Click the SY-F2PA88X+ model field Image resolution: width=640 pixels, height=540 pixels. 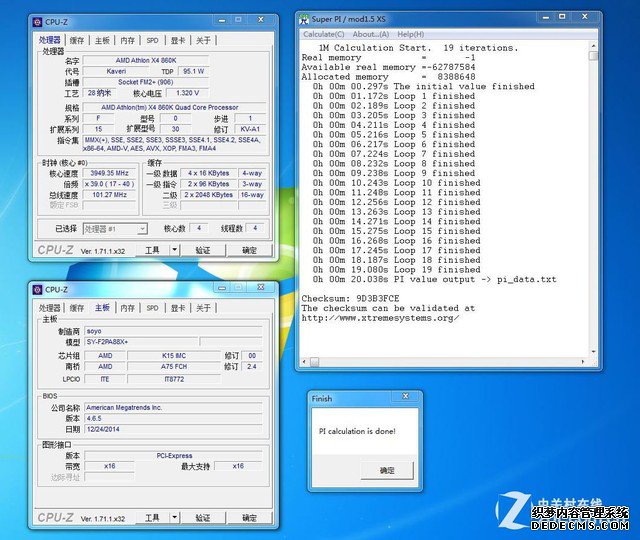(141, 342)
